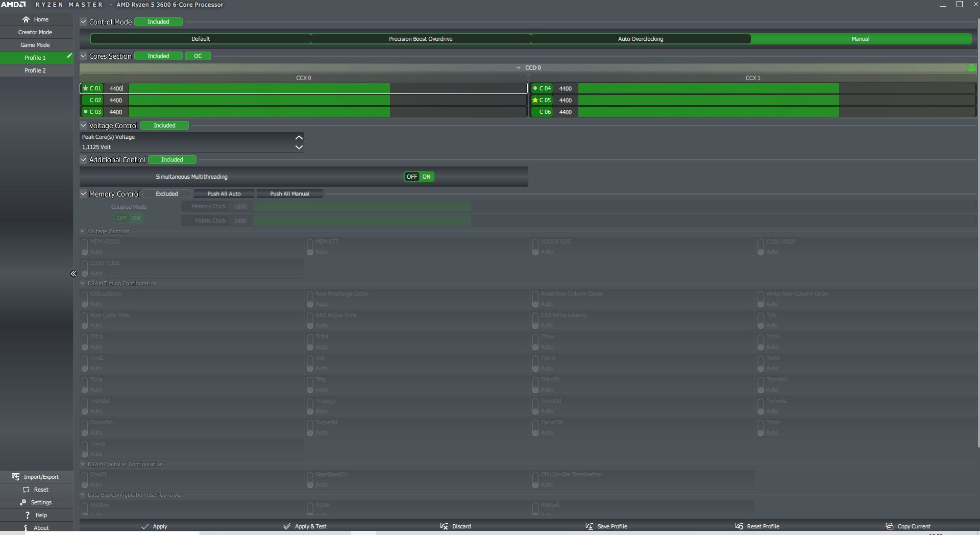Open Settings gear icon in sidebar
This screenshot has width=980, height=535.
coord(23,502)
